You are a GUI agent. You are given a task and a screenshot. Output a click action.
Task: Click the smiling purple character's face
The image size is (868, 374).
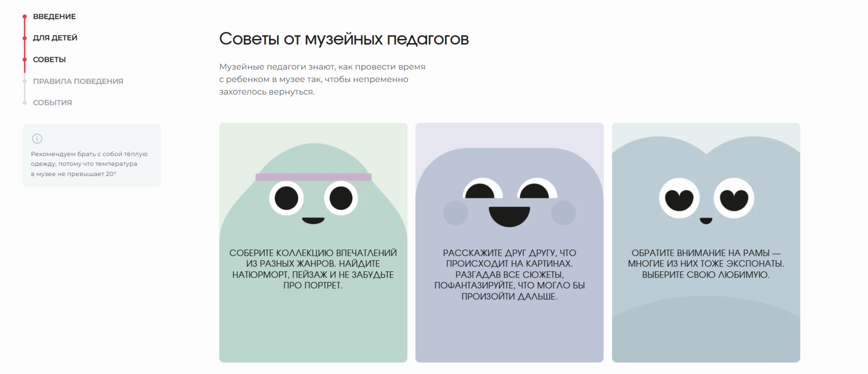(509, 204)
